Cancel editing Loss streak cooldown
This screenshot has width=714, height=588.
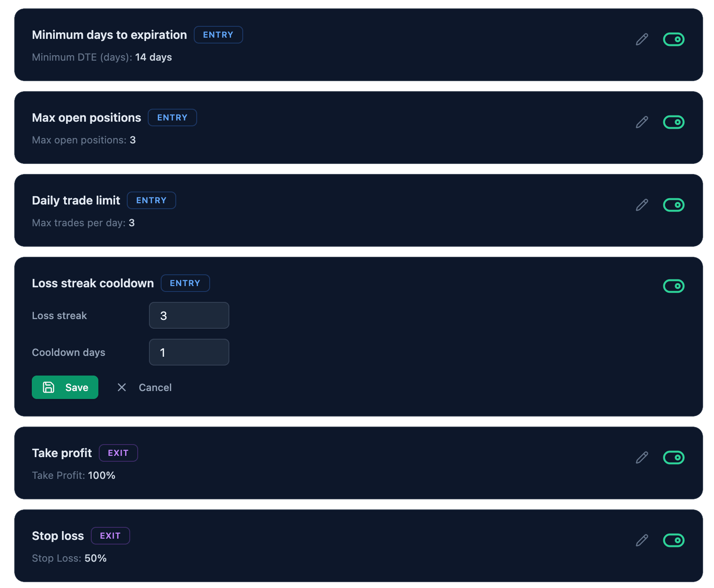[x=155, y=387]
